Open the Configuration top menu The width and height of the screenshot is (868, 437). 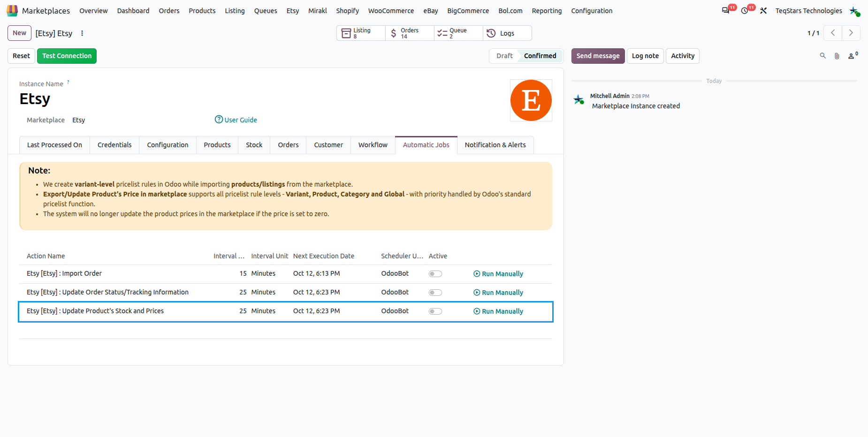coord(592,11)
